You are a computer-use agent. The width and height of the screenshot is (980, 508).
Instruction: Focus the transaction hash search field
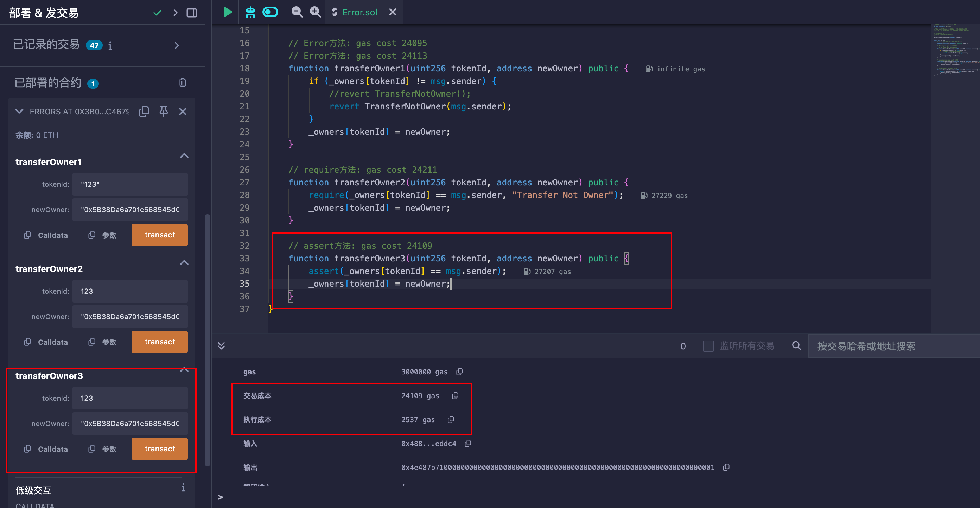pyautogui.click(x=894, y=346)
